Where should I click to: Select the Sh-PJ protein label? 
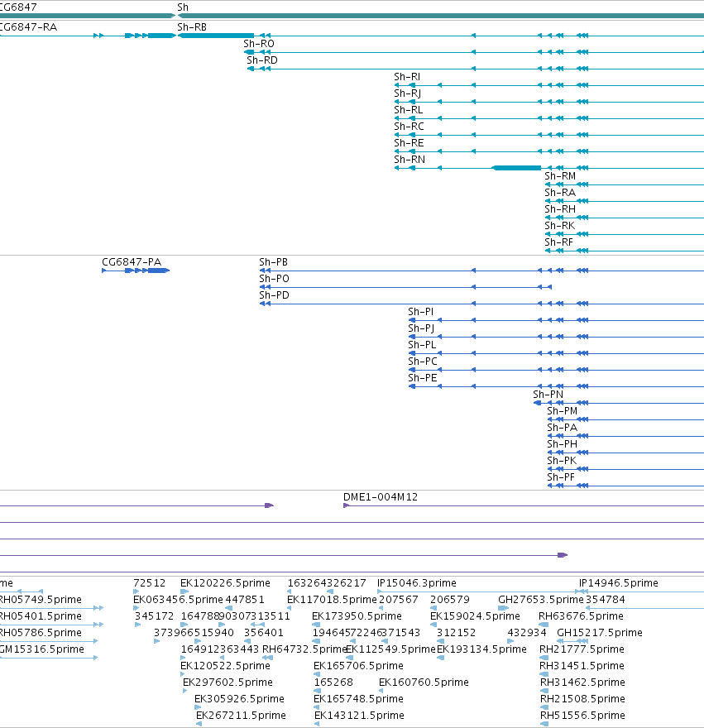[x=421, y=328]
